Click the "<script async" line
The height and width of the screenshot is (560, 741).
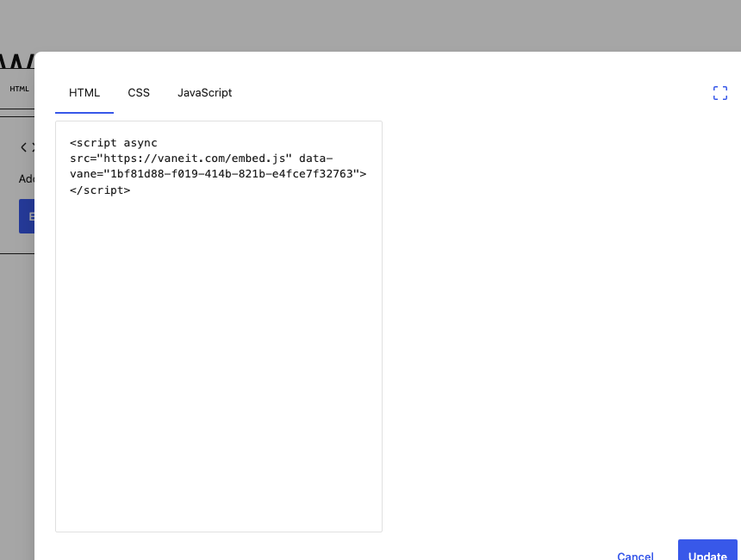click(x=114, y=143)
